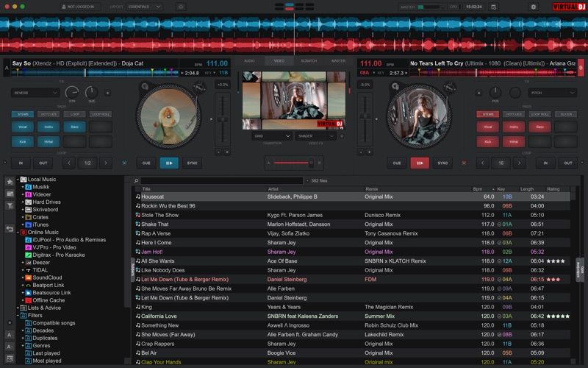Click deck B play/pause button
The width and height of the screenshot is (588, 368).
pyautogui.click(x=420, y=163)
